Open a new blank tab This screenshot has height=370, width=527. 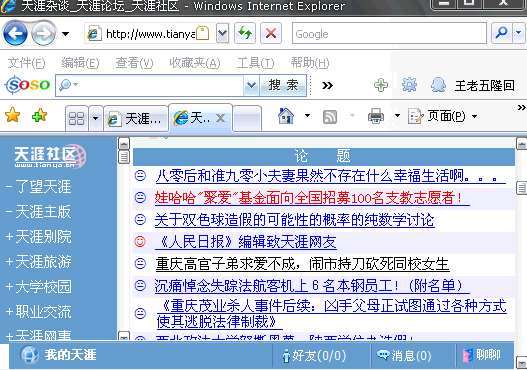pos(247,118)
